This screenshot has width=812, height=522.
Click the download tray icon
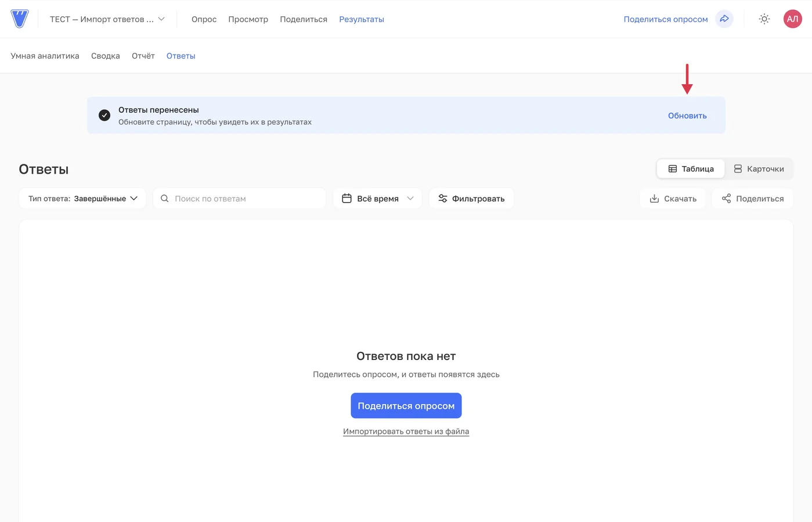click(x=654, y=199)
